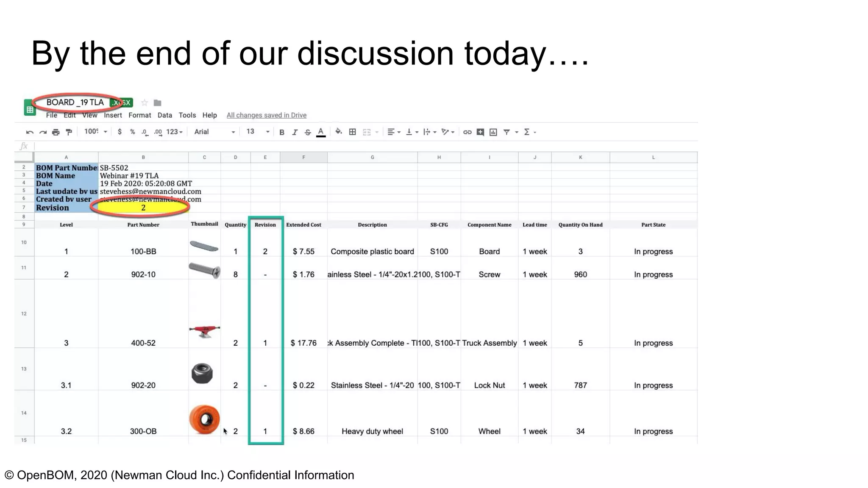The width and height of the screenshot is (868, 488).
Task: Select row 10 header
Action: point(24,242)
